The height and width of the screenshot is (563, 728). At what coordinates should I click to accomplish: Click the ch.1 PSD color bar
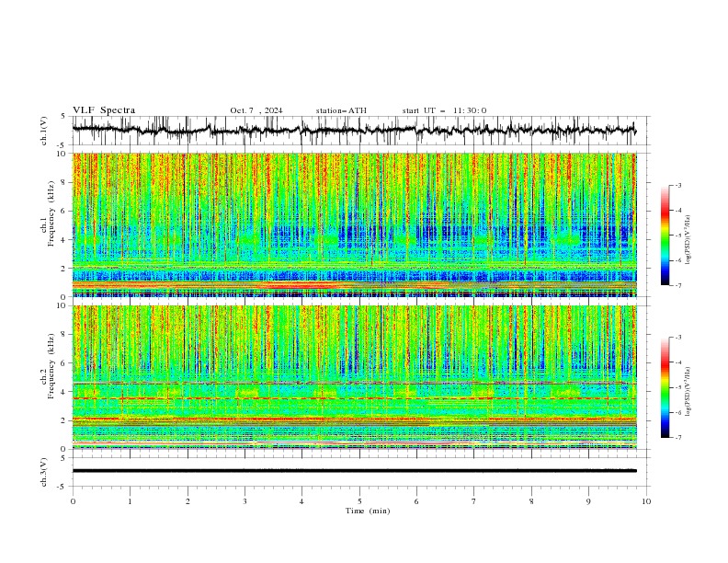click(x=665, y=235)
